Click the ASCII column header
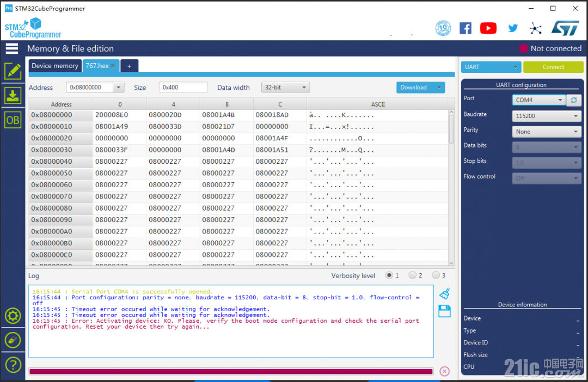Screen dimensions: 588x382 (378, 104)
